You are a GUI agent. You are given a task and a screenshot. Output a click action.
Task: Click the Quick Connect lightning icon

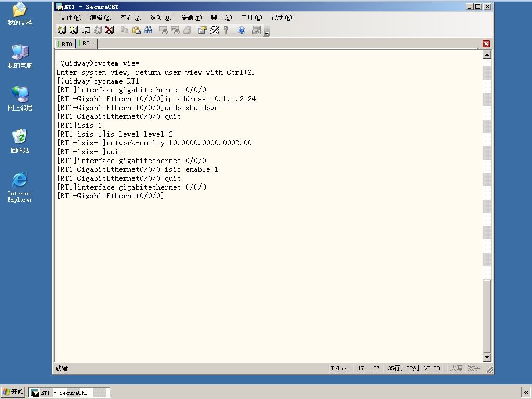tap(74, 30)
